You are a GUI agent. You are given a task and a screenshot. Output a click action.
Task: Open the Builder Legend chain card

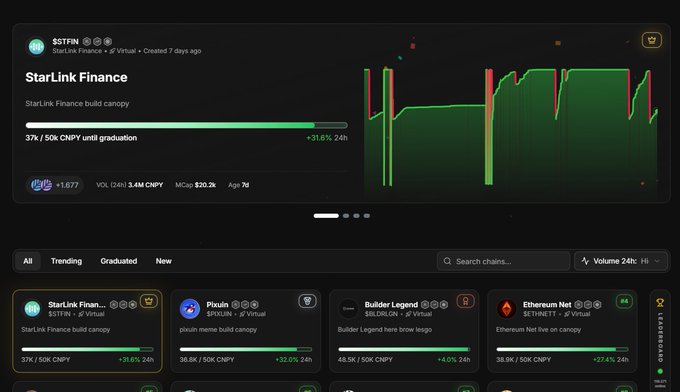[x=404, y=331]
